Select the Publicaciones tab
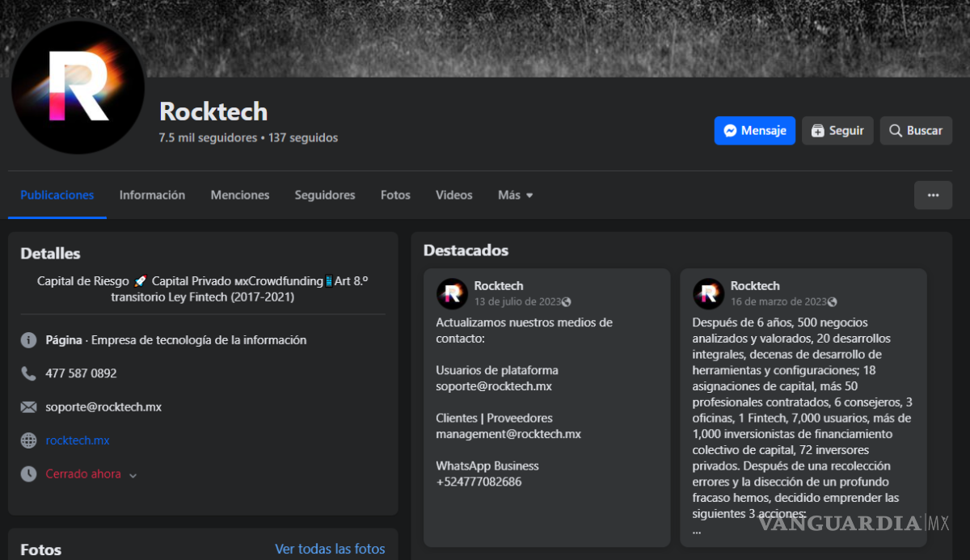The height and width of the screenshot is (560, 970). click(x=57, y=195)
